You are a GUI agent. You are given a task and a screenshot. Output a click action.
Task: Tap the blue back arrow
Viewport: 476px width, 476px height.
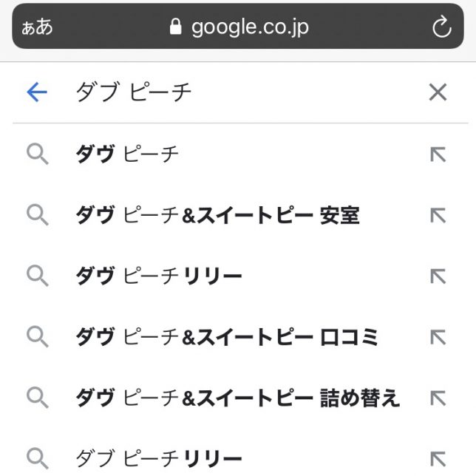(36, 92)
